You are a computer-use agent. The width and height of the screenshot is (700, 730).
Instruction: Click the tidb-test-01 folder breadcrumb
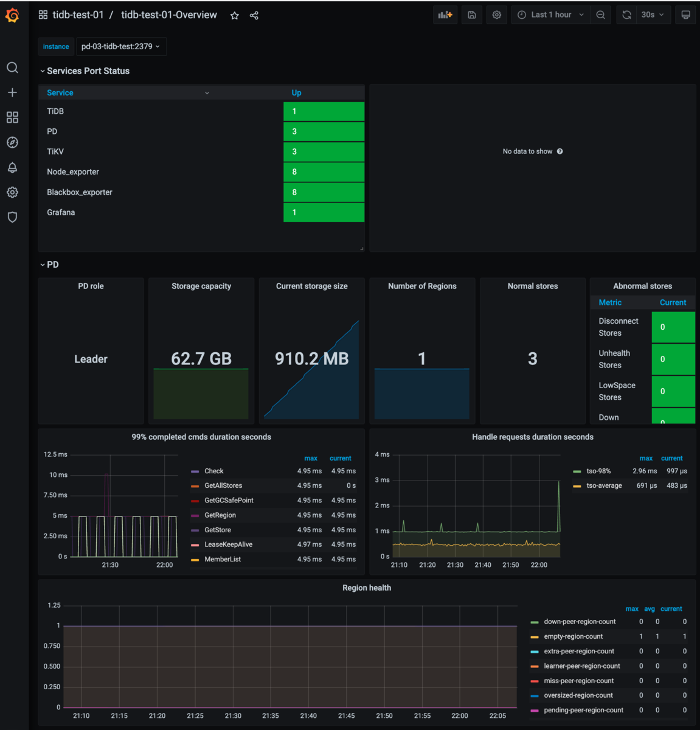pyautogui.click(x=78, y=15)
